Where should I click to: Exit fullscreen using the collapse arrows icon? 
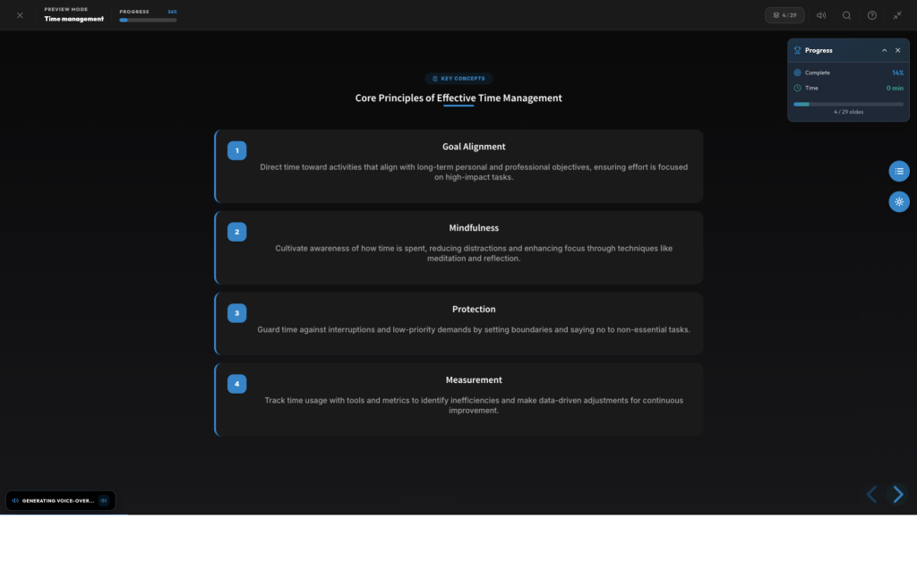point(896,15)
